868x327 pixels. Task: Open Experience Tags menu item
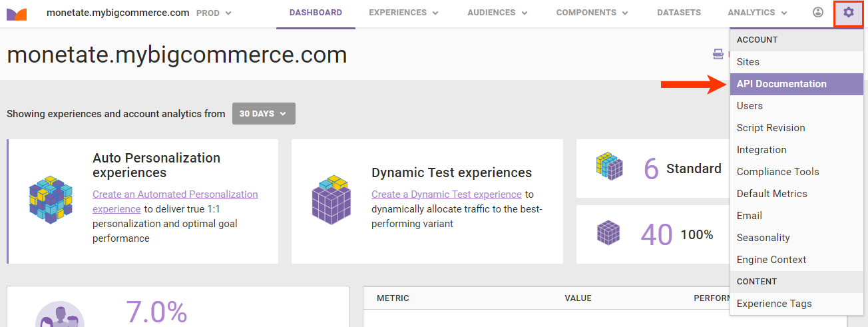pyautogui.click(x=796, y=304)
